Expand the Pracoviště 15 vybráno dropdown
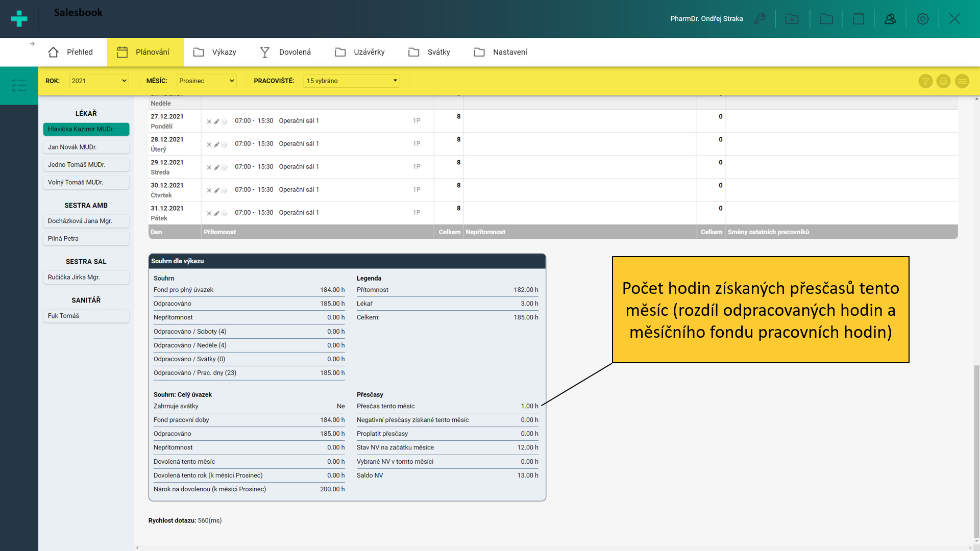 coord(351,81)
